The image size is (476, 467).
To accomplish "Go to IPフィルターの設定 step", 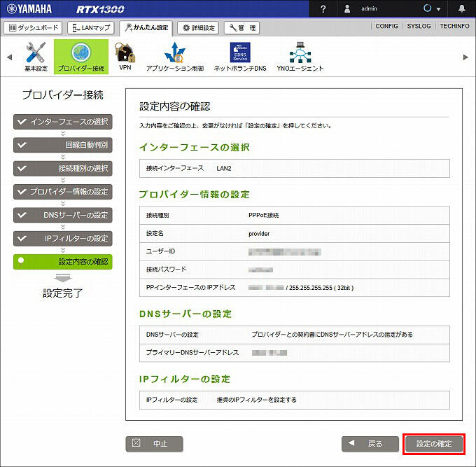I will click(63, 239).
